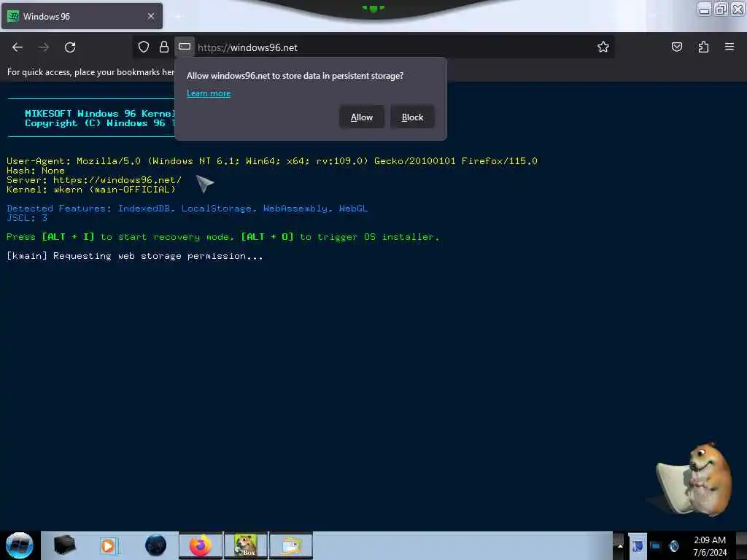Go back to the previous page
This screenshot has height=560, width=747.
coord(18,47)
